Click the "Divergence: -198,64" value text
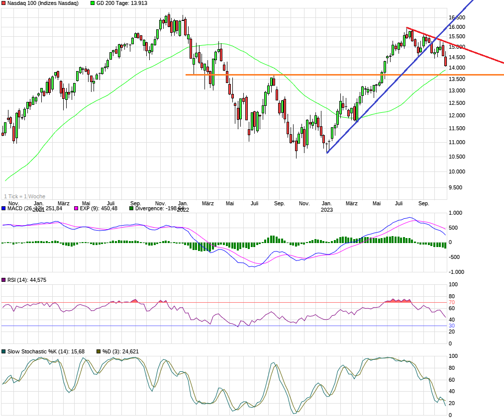Viewport: 504px width, 420px height. click(159, 209)
